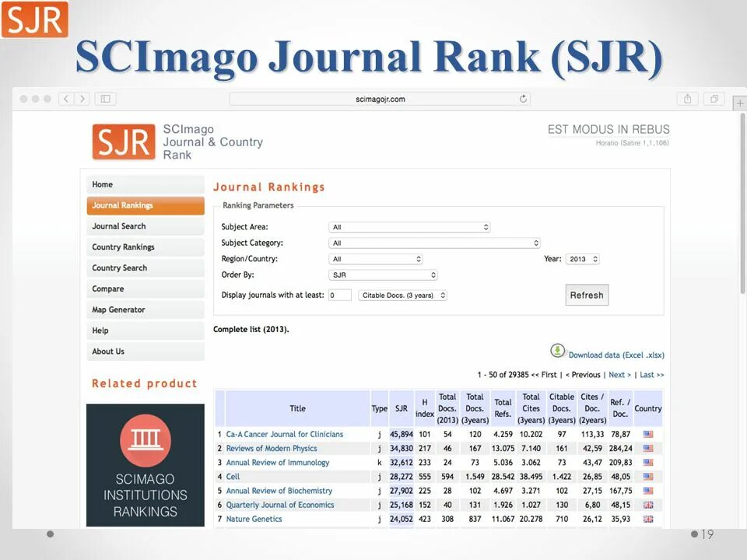Add a new tab with plus icon
The width and height of the screenshot is (747, 560).
coord(740,103)
